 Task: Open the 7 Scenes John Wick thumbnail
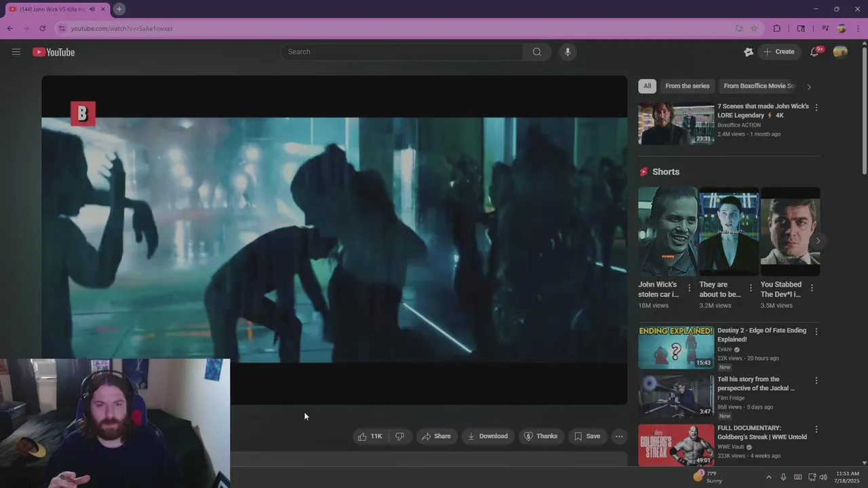(676, 123)
